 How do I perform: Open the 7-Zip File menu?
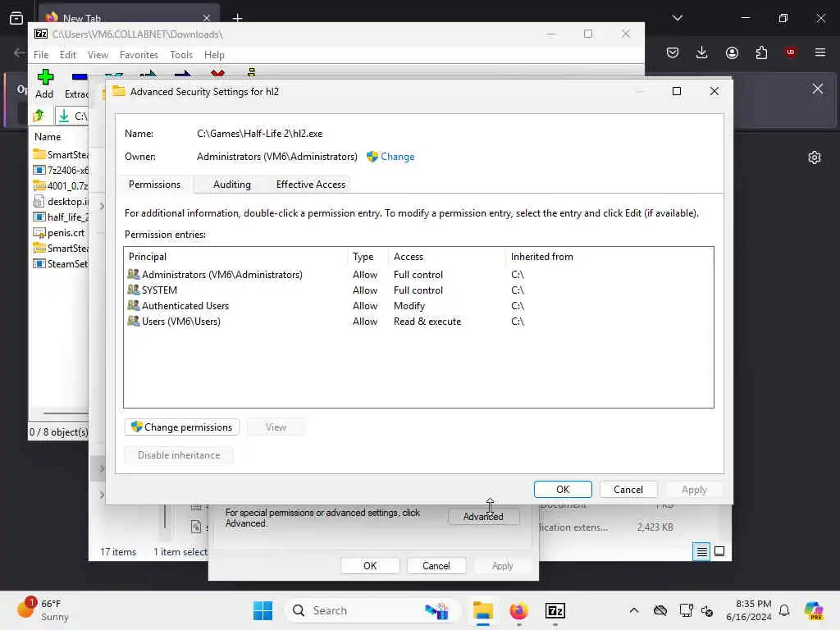[41, 55]
